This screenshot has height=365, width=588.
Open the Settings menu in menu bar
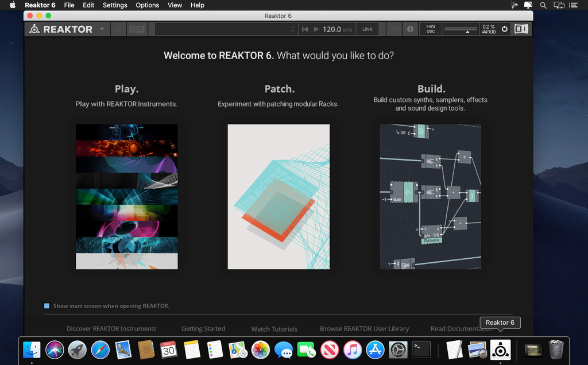[115, 5]
